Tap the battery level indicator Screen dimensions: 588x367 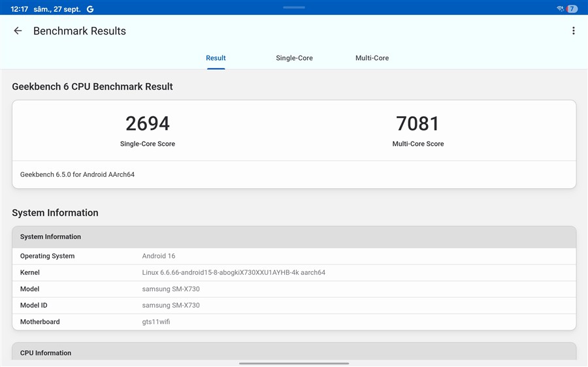click(572, 9)
